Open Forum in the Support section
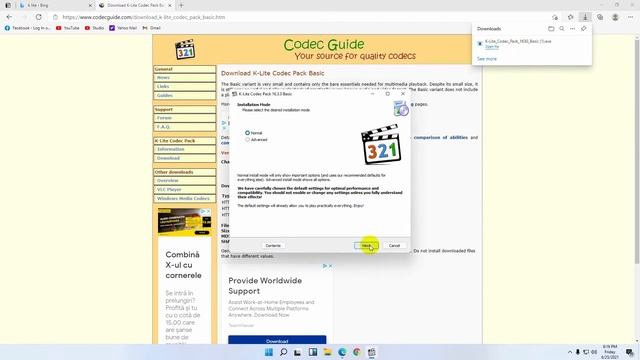 185,118
